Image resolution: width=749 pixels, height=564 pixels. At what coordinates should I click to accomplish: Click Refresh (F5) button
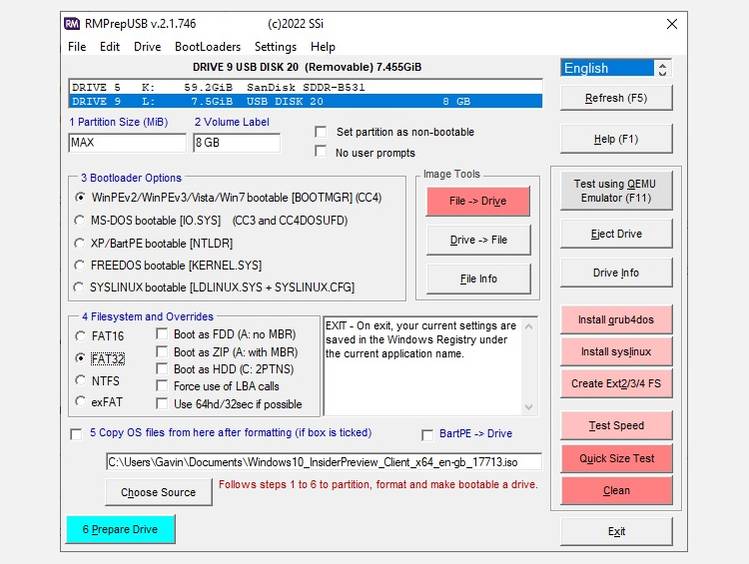point(616,98)
